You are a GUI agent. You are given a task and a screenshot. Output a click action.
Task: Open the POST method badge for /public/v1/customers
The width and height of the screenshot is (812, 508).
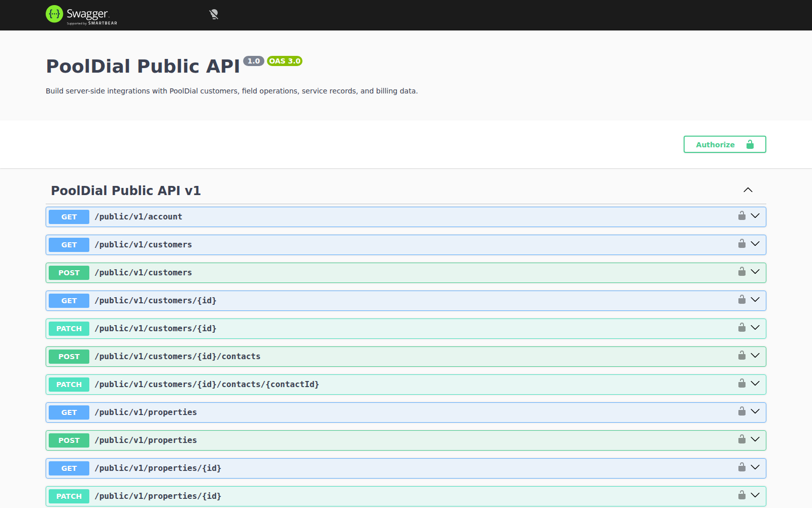69,273
